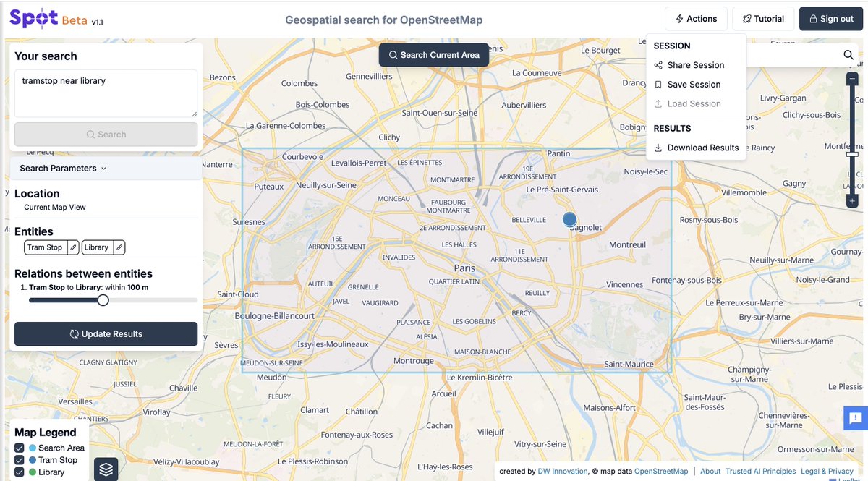Open the OpenStreetMap attribution link
Screen dimensions: 868x481
pyautogui.click(x=661, y=472)
